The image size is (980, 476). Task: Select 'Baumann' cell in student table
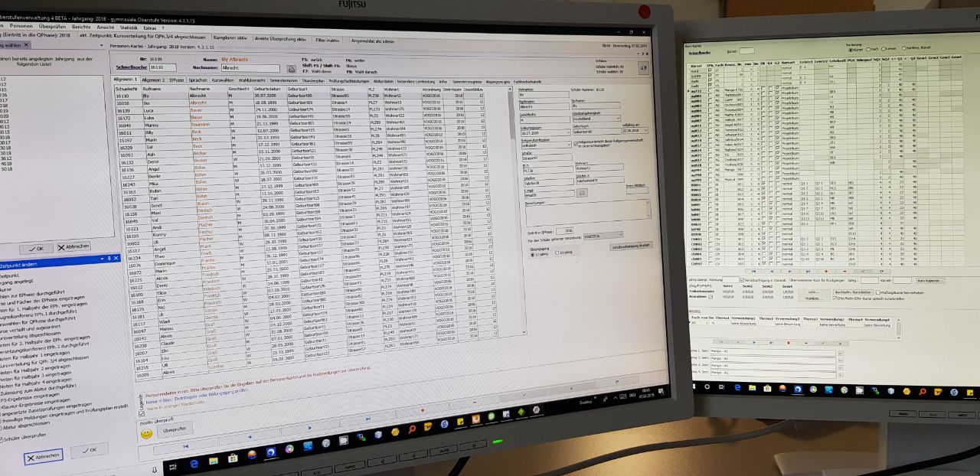(201, 124)
